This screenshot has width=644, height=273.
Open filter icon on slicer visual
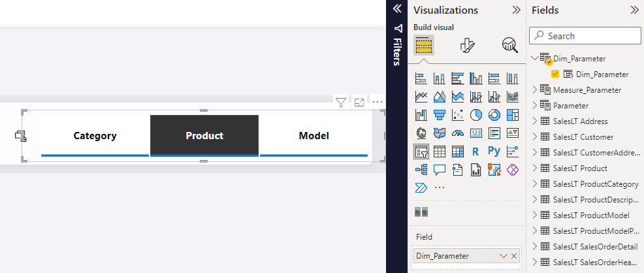click(340, 103)
